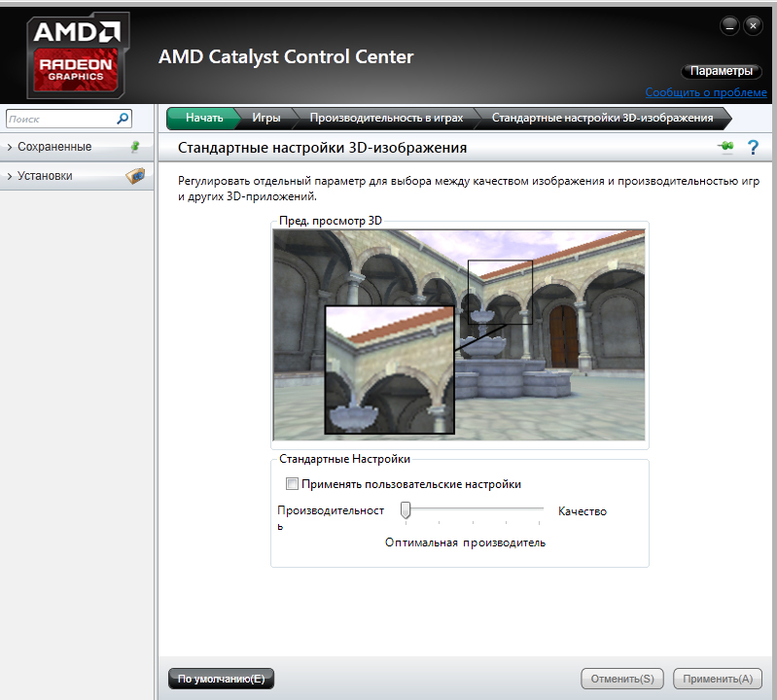Screen dimensions: 777x700
Task: Click the Производительность label
Action: pyautogui.click(x=331, y=517)
